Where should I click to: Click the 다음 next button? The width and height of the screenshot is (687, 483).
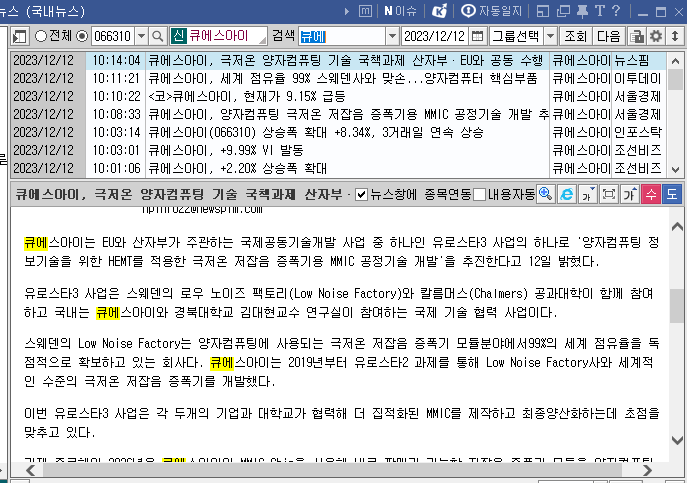click(609, 36)
